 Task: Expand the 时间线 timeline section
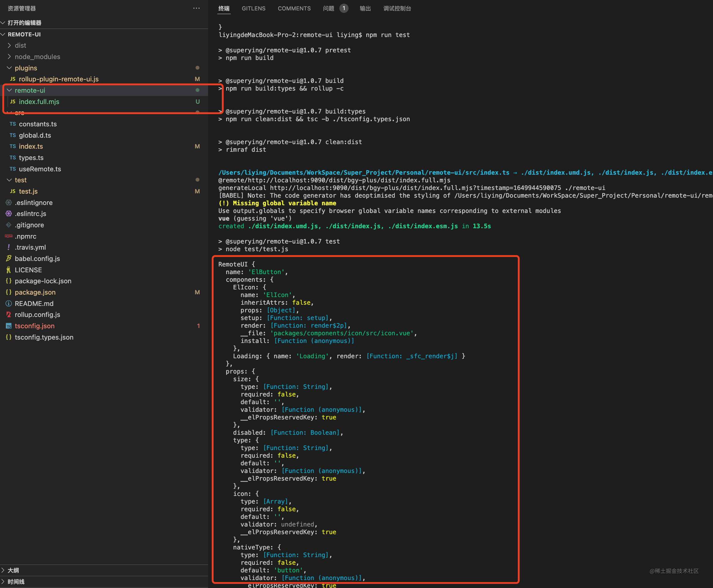coord(16,582)
